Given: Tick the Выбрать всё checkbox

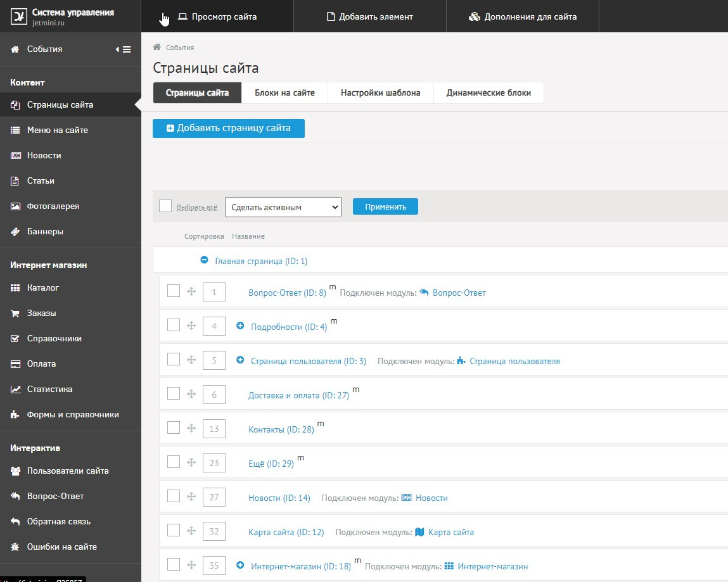Looking at the screenshot, I should 165,206.
